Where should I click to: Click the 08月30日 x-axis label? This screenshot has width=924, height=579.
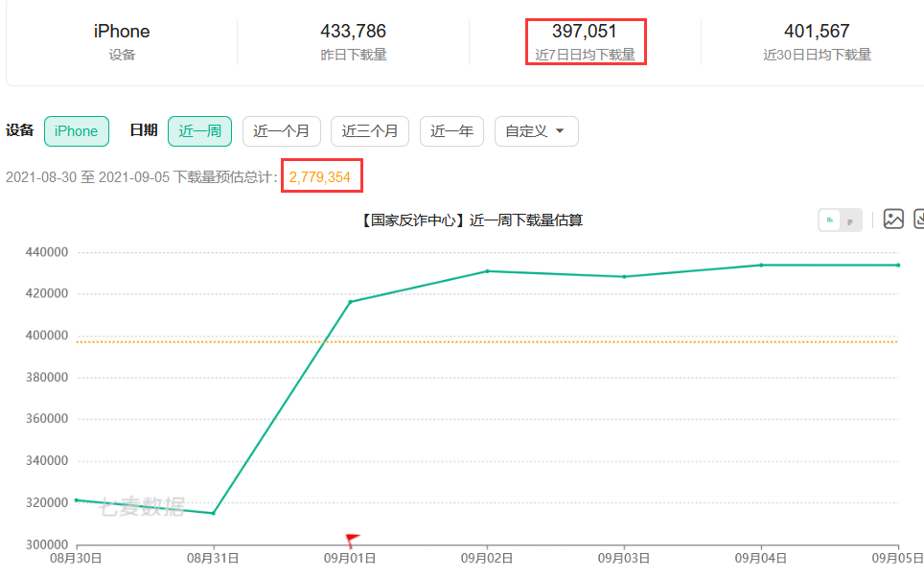pos(76,558)
